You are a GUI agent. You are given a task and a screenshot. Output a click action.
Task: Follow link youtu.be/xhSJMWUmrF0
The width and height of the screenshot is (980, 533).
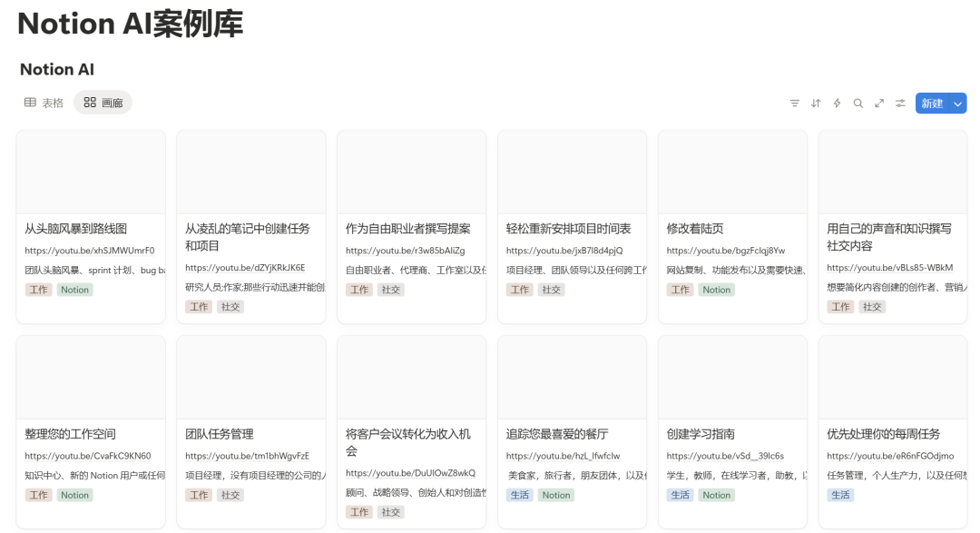pyautogui.click(x=89, y=251)
